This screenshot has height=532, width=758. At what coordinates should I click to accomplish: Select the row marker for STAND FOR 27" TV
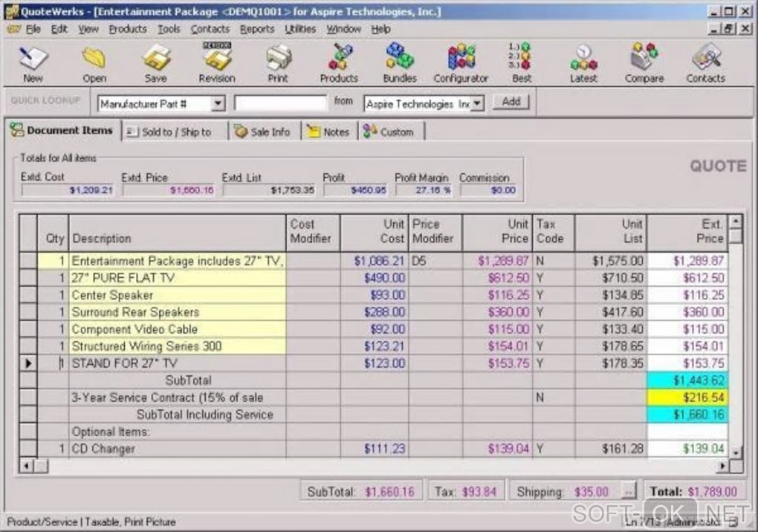tap(28, 363)
